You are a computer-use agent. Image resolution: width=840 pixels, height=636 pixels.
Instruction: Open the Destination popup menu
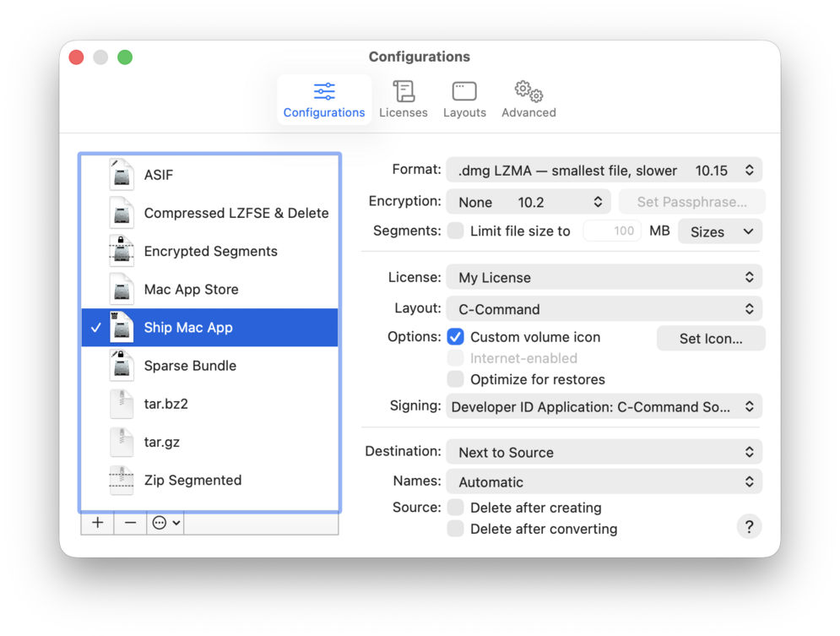coord(604,453)
